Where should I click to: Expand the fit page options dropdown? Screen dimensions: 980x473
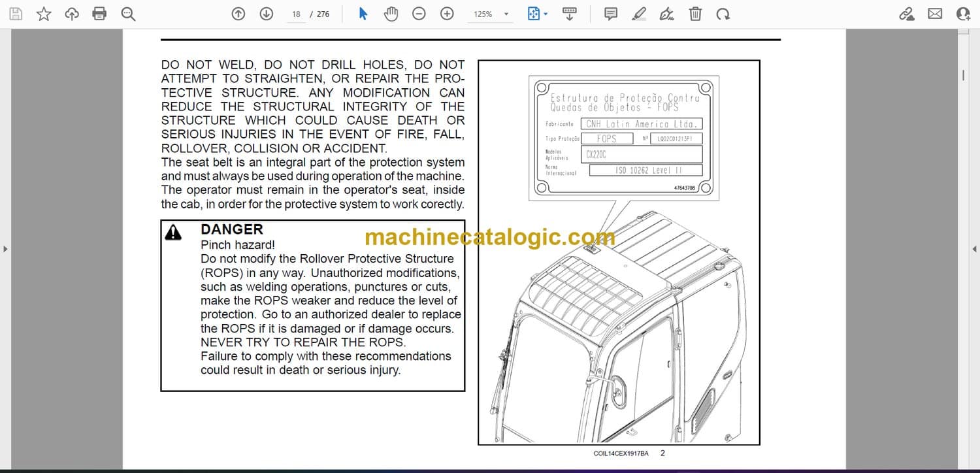[x=546, y=14]
